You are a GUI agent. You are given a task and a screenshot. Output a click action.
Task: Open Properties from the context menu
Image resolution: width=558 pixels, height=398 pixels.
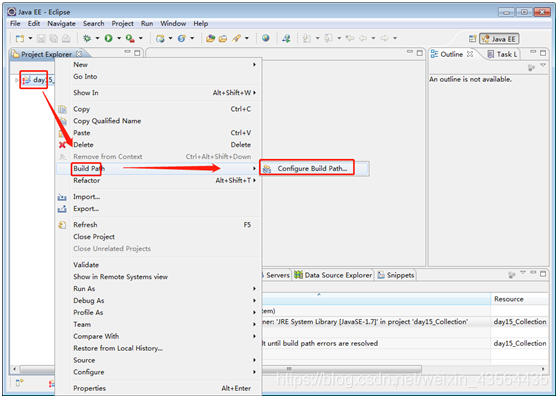pyautogui.click(x=159, y=388)
